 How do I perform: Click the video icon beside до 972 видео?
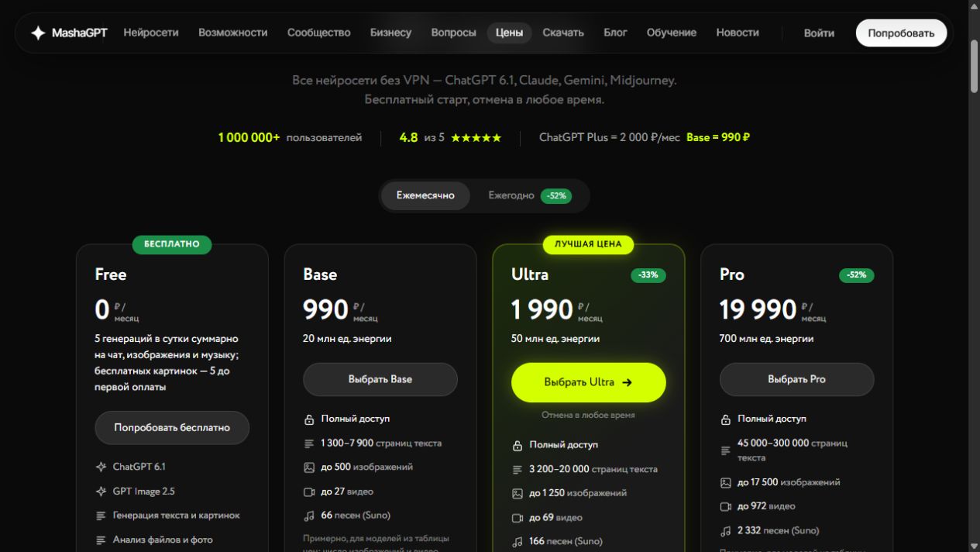click(726, 507)
